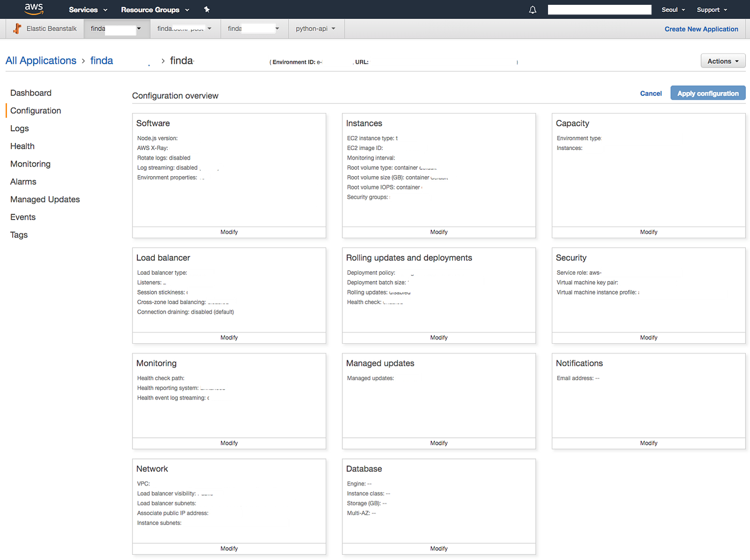
Task: Click 'Associate public IP address:' text
Action: point(172,513)
